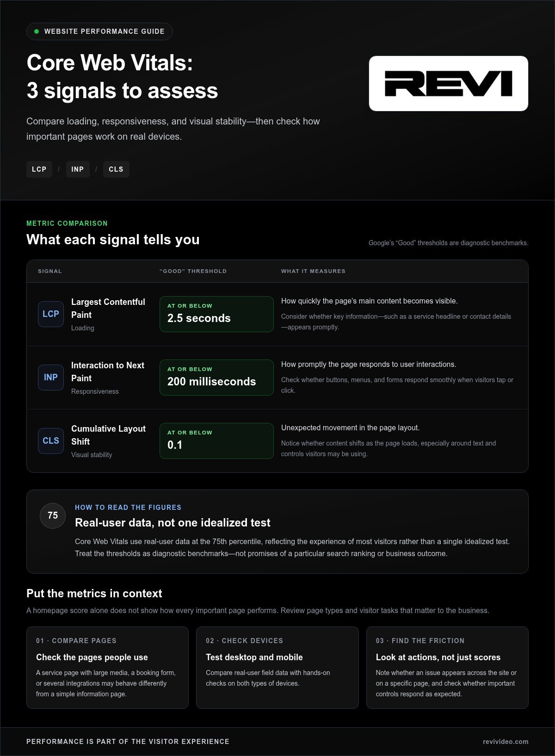Click the green dot in guide badge
Screen dimensions: 555x756
37,31
